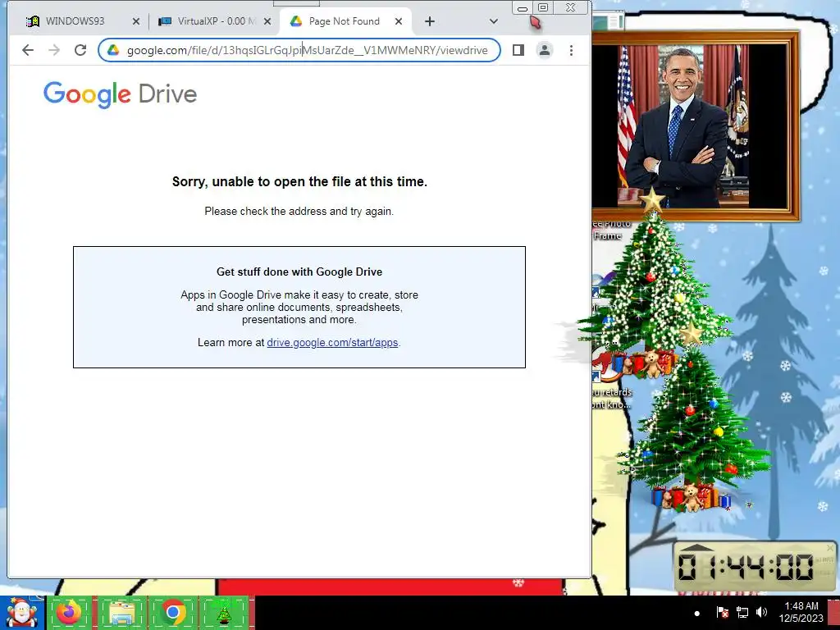The image size is (840, 630).
Task: Click the Google Drive logo
Action: [120, 95]
